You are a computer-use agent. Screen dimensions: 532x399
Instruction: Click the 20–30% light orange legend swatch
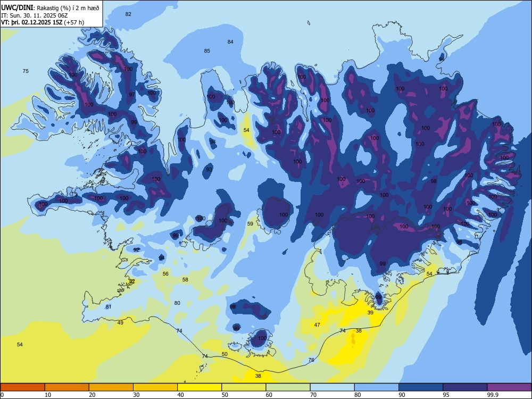(111, 387)
